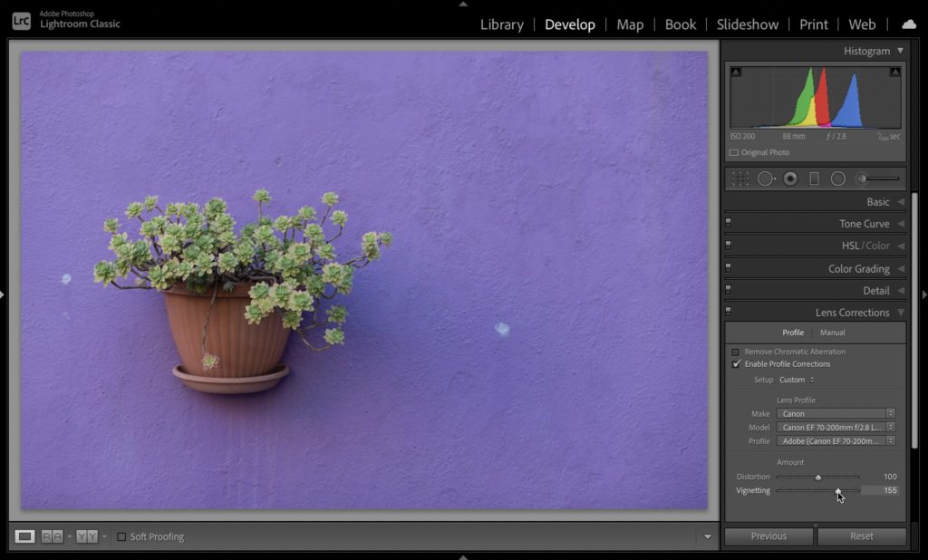Open the Slideshow module

(x=748, y=24)
